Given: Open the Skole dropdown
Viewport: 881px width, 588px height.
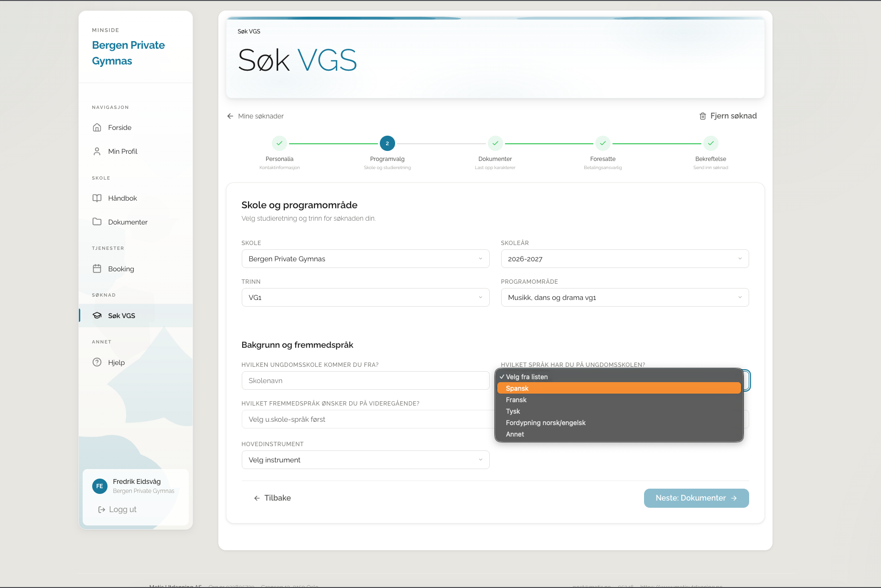Looking at the screenshot, I should pos(365,259).
